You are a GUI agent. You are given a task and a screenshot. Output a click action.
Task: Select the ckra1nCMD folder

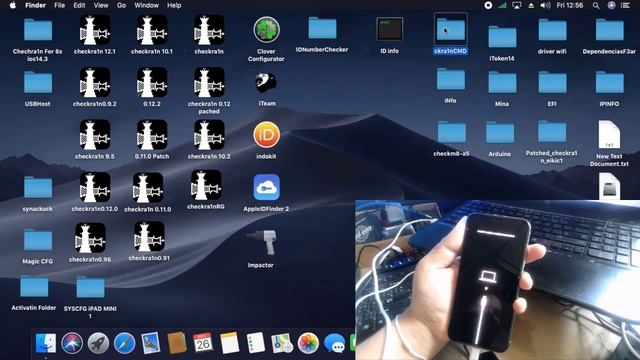tap(451, 29)
